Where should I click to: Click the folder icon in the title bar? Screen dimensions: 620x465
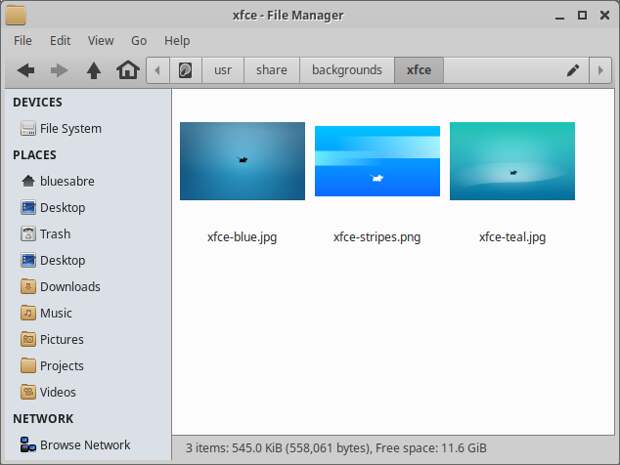click(x=16, y=15)
